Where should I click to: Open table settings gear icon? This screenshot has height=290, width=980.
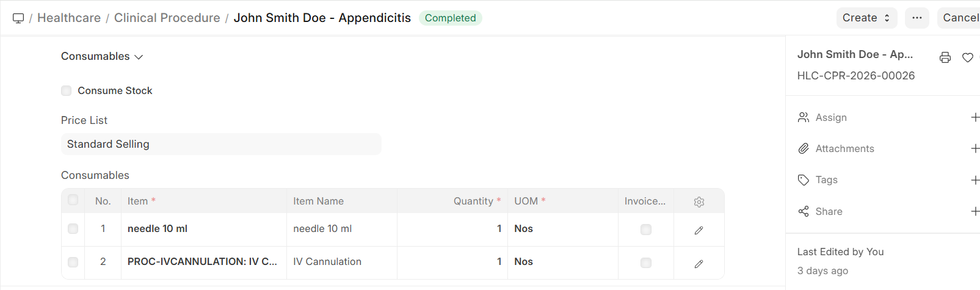click(x=699, y=201)
